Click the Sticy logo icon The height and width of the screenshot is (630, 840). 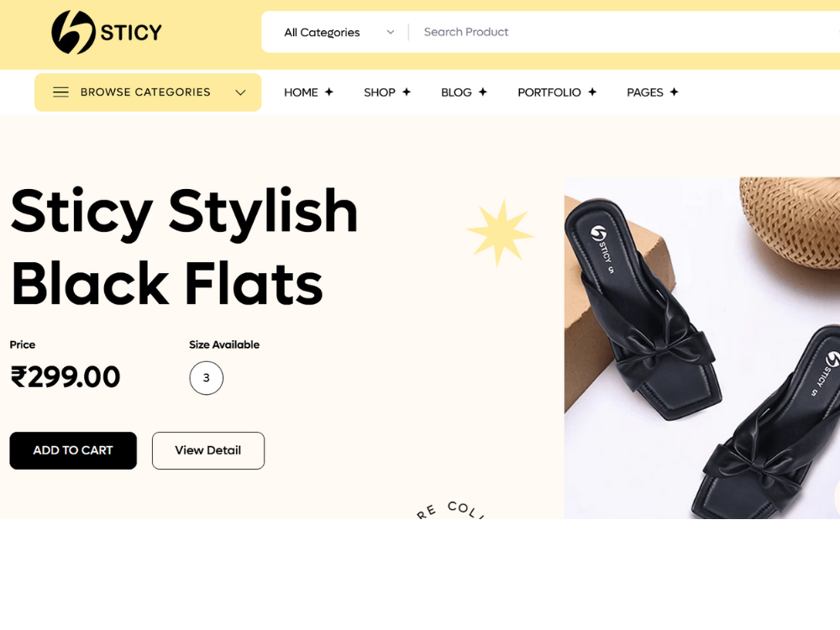pyautogui.click(x=73, y=32)
